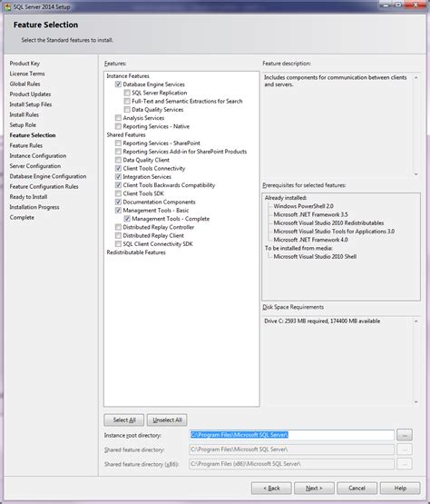The width and height of the screenshot is (430, 504).
Task: Click Installation Progress step
Action: (34, 207)
